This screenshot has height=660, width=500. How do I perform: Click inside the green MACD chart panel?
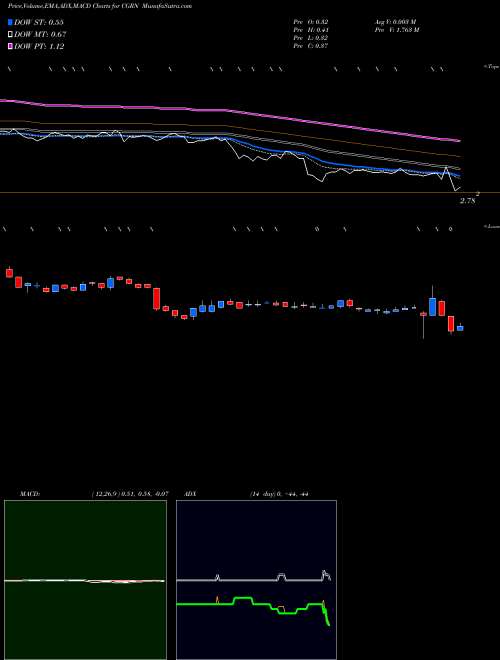85,580
